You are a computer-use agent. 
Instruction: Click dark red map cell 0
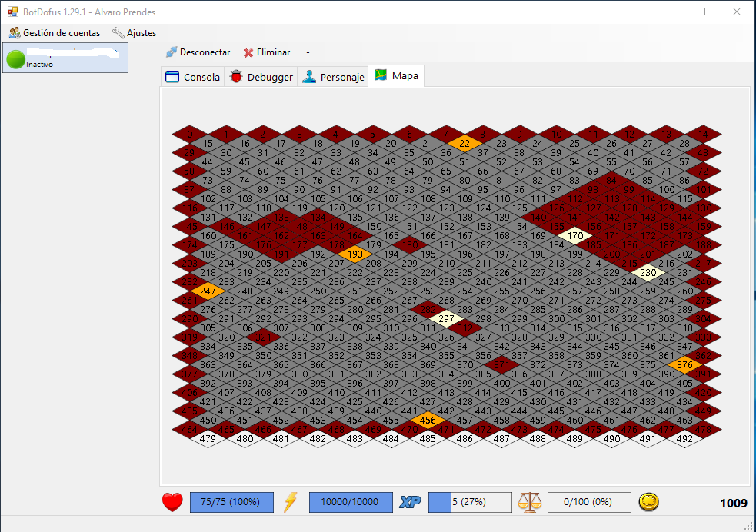point(190,134)
